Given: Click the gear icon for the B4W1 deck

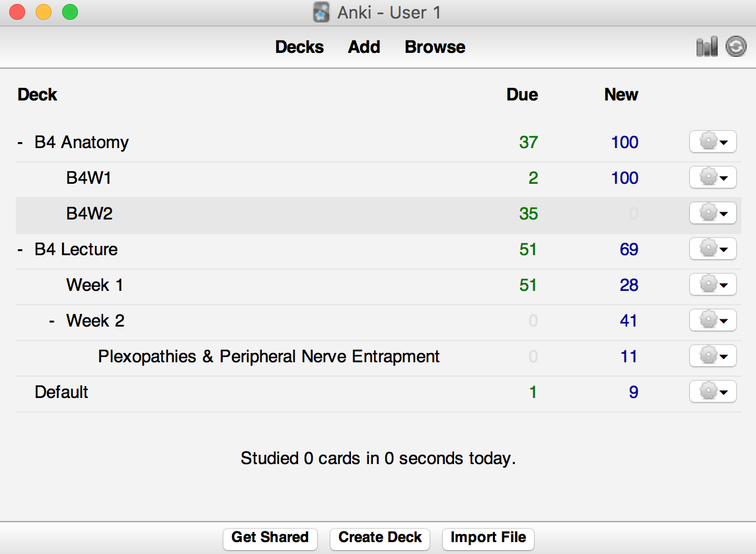Looking at the screenshot, I should [x=712, y=177].
